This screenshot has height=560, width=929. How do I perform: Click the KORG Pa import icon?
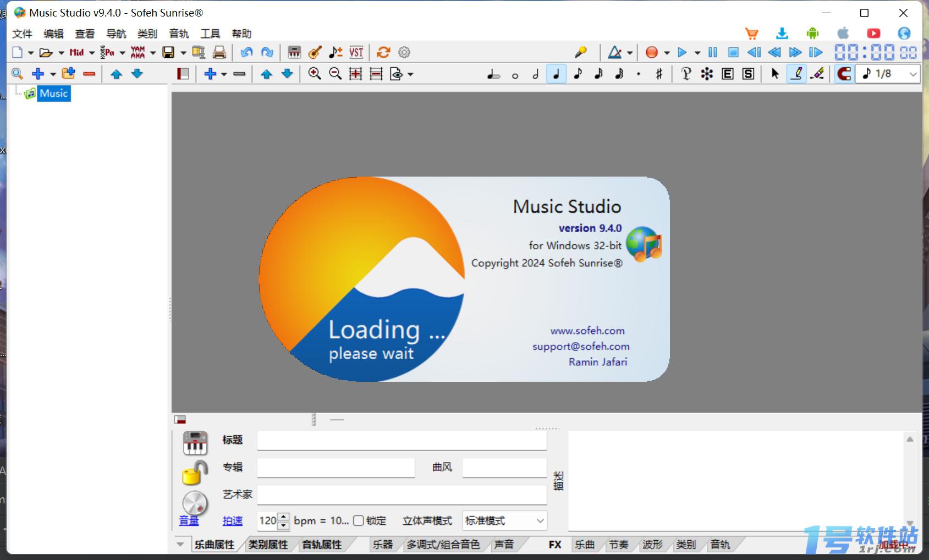coord(107,52)
